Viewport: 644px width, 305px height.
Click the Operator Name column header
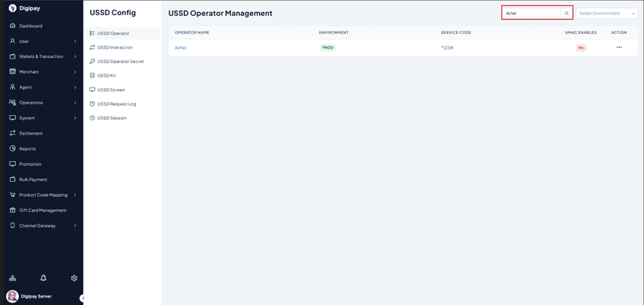192,33
